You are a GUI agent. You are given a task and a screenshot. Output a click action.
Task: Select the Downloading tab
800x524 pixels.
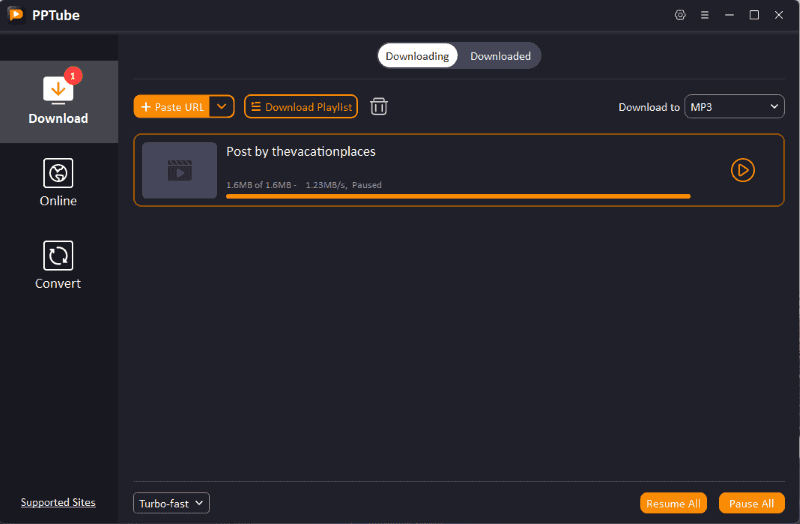(417, 56)
